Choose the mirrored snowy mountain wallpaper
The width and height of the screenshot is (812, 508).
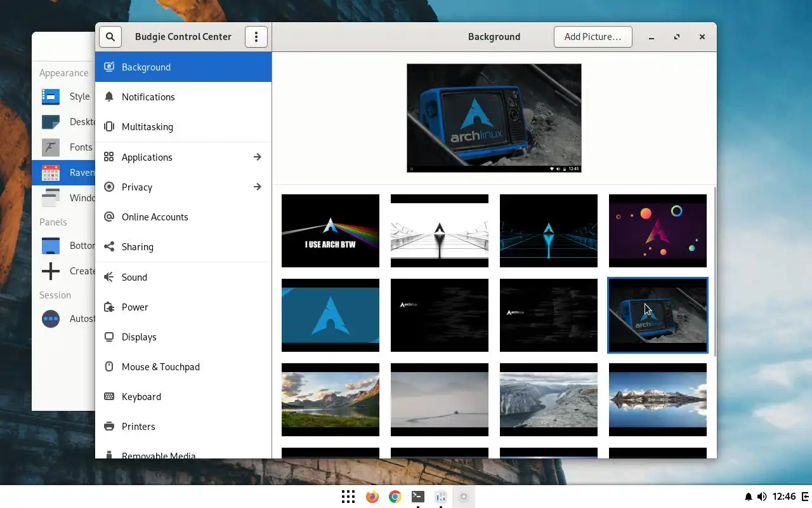click(658, 399)
